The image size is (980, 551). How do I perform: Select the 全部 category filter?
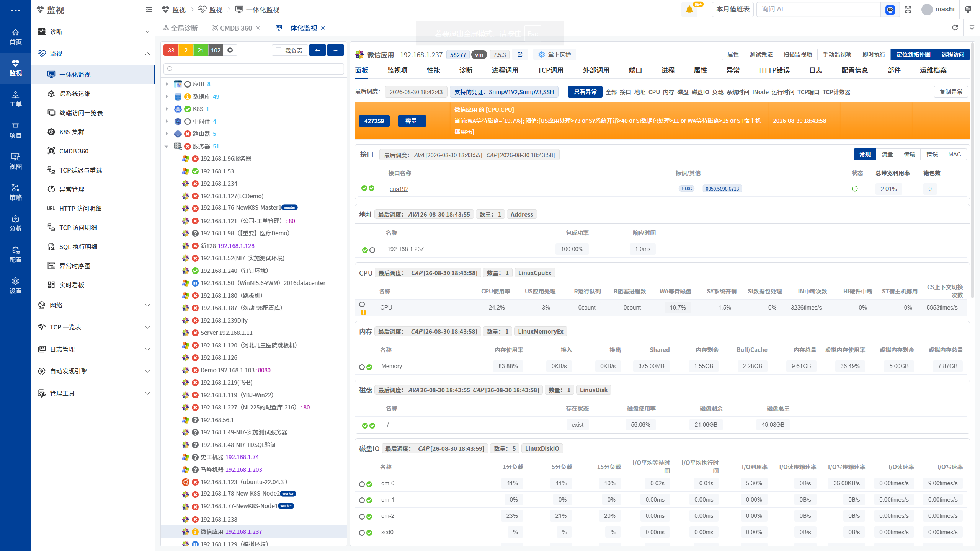[x=611, y=92]
